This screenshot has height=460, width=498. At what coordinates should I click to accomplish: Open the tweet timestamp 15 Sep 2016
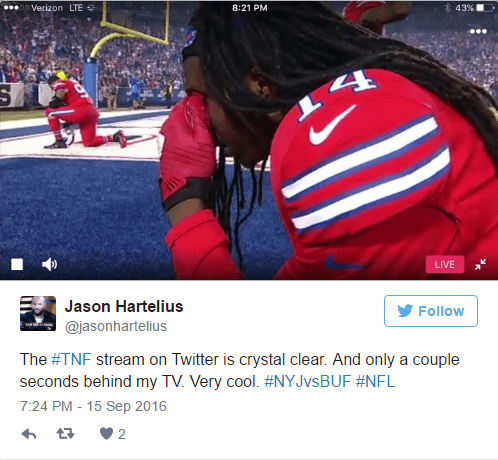93,406
